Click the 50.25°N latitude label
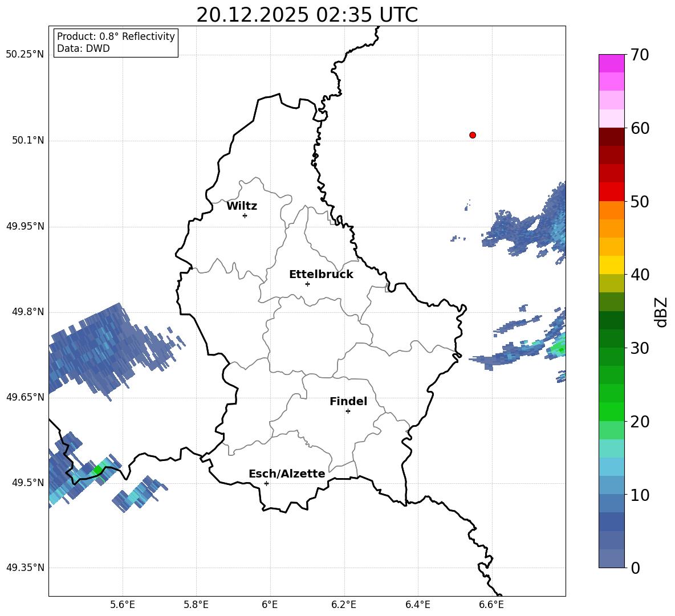Viewport: 675px width, 616px height. pos(25,55)
